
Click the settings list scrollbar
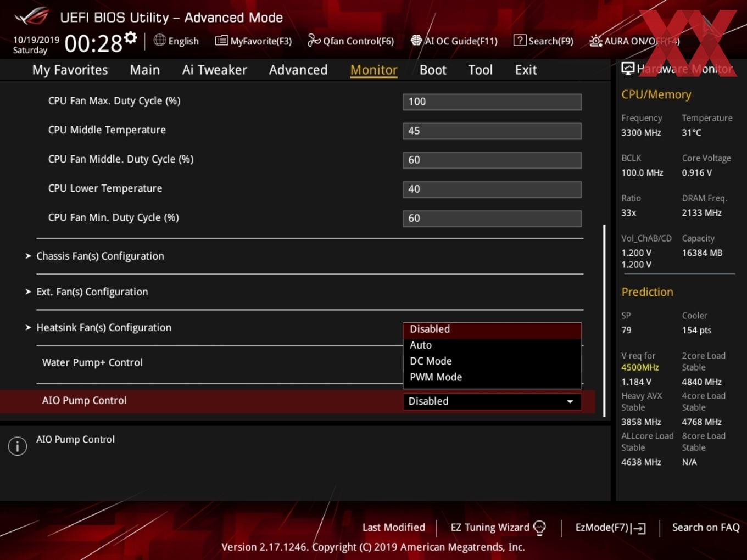click(605, 321)
